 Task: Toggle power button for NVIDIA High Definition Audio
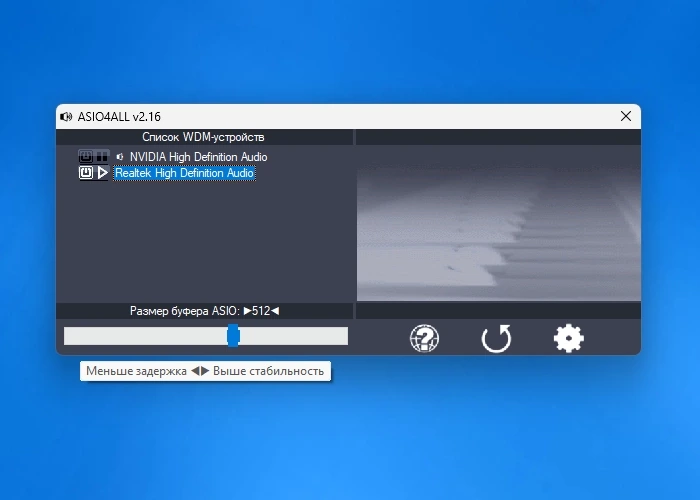86,156
